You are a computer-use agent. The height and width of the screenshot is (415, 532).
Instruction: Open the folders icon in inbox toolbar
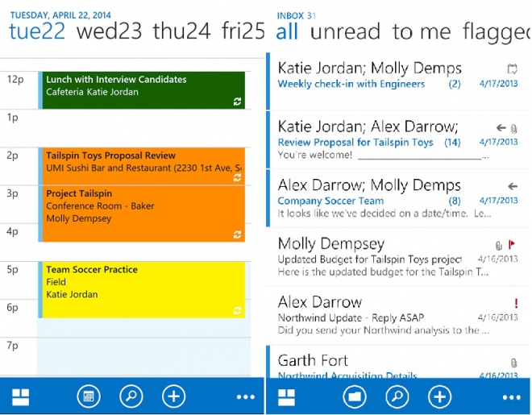354,396
